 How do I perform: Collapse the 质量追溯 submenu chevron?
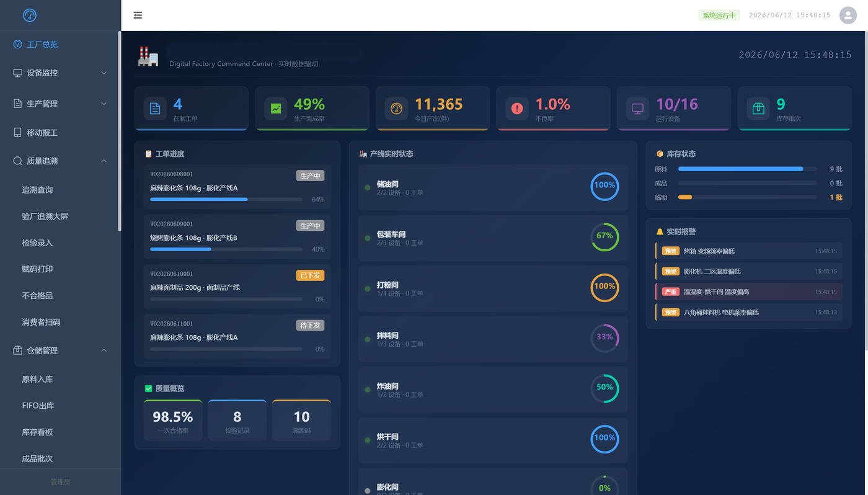pyautogui.click(x=104, y=161)
